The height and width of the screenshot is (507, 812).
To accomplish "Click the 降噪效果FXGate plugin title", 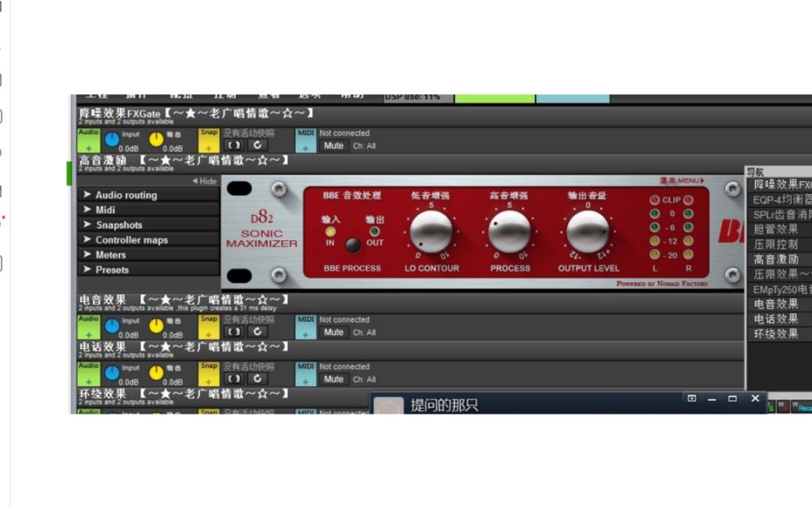I will coord(196,113).
